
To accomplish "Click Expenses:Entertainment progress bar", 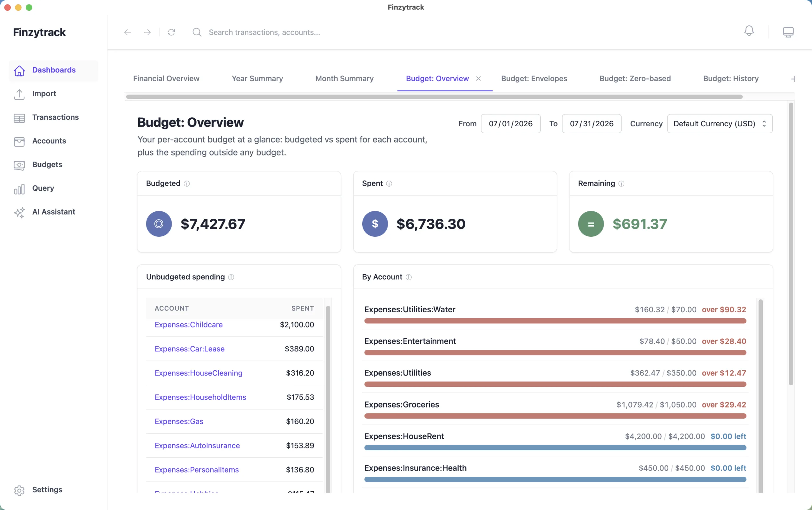I will tap(555, 353).
